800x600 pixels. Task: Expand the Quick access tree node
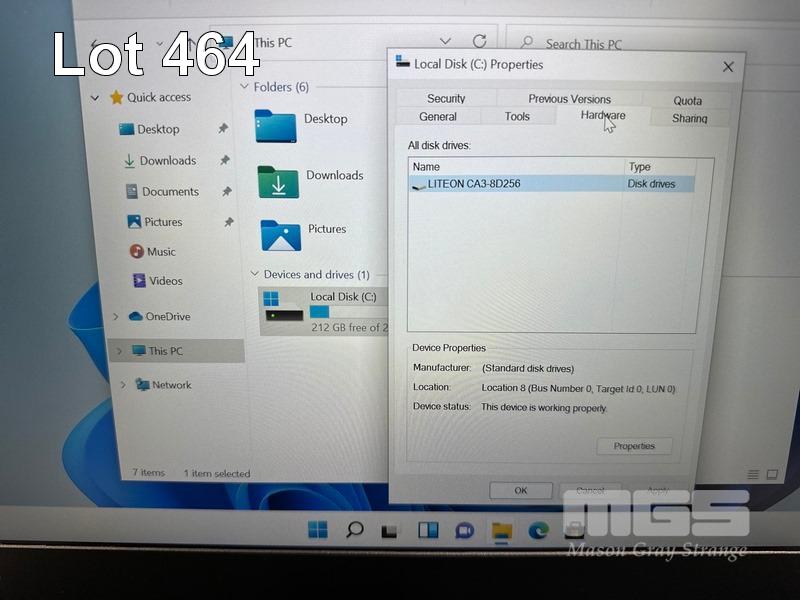click(x=95, y=98)
